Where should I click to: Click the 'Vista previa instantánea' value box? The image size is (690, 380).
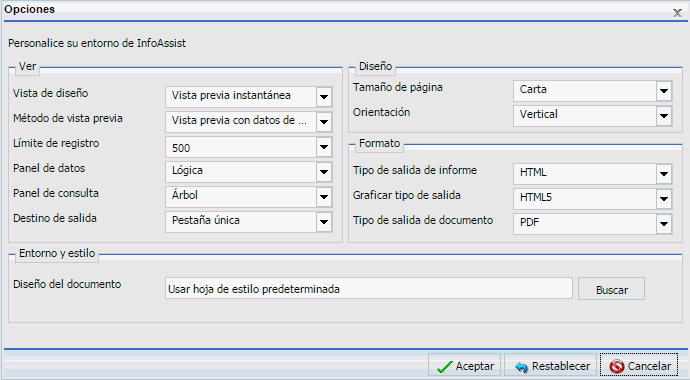241,97
